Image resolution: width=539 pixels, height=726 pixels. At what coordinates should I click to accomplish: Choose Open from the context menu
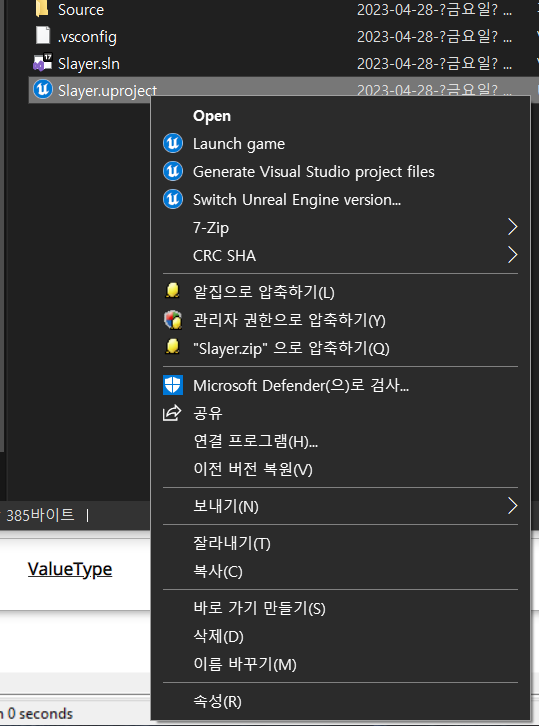tap(340, 116)
